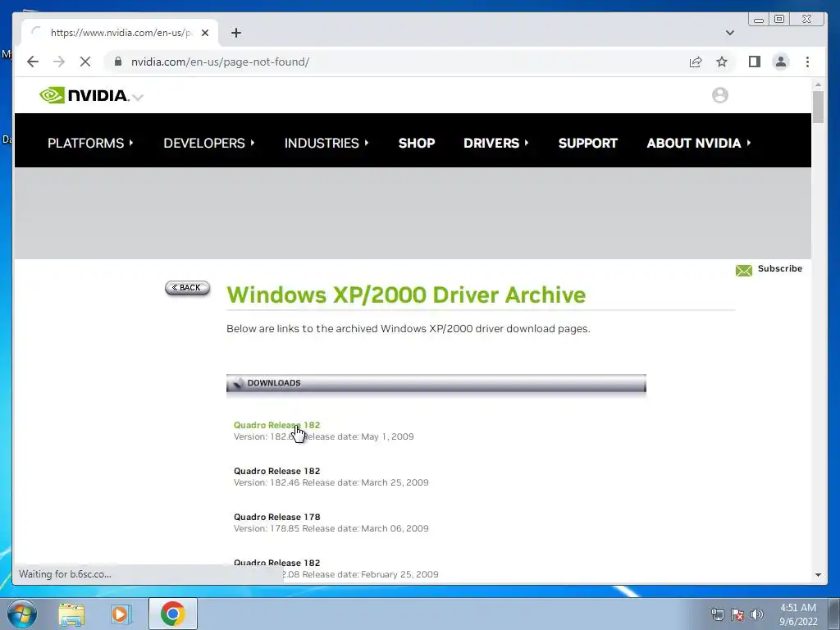Click the 'Windows XP/2000 Driver Archive' heading

[x=406, y=294]
